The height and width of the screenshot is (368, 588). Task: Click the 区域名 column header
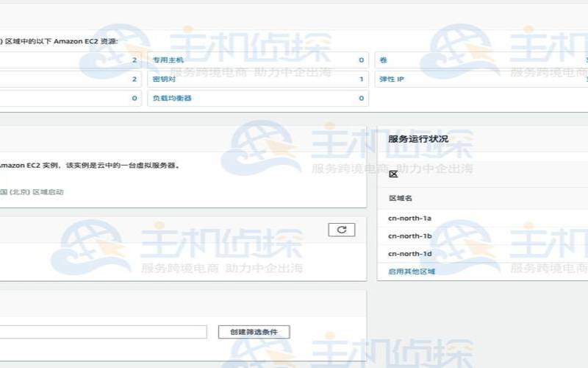coord(400,198)
